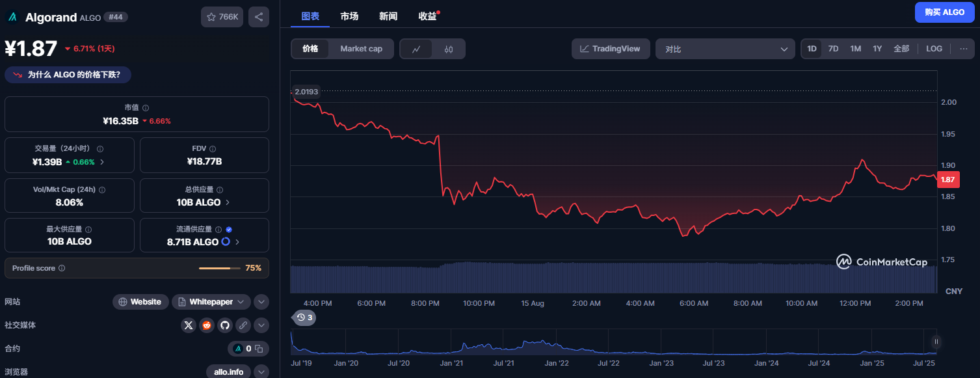Screen dimensions: 980x378
Task: Set chart range to 1D
Action: pyautogui.click(x=812, y=49)
